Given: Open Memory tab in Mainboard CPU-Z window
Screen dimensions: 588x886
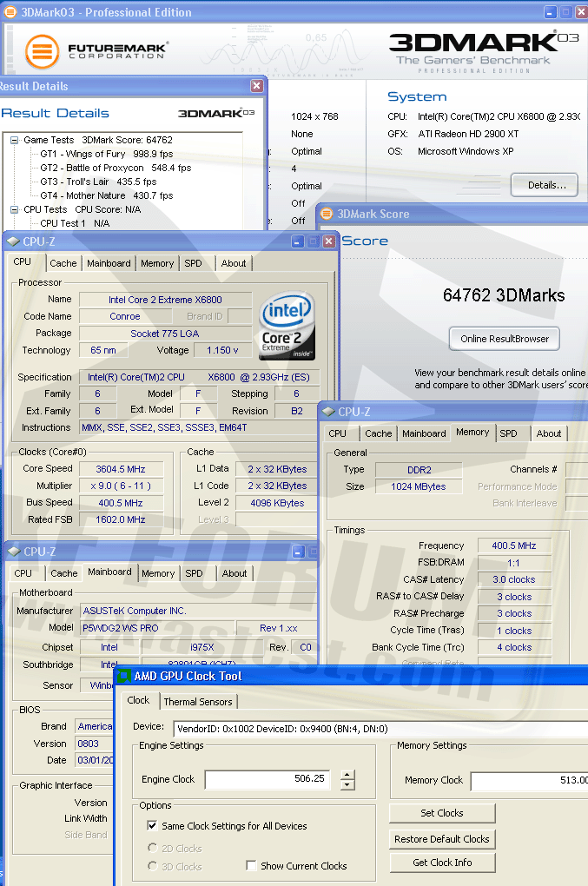Looking at the screenshot, I should pyautogui.click(x=158, y=573).
